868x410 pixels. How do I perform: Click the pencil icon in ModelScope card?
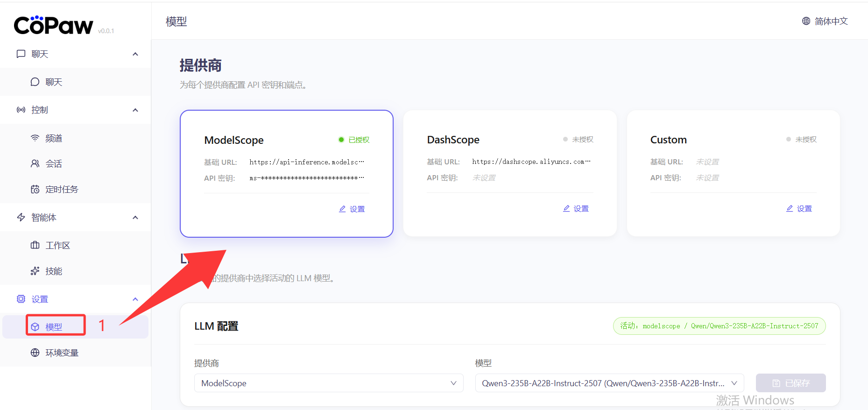coord(342,209)
